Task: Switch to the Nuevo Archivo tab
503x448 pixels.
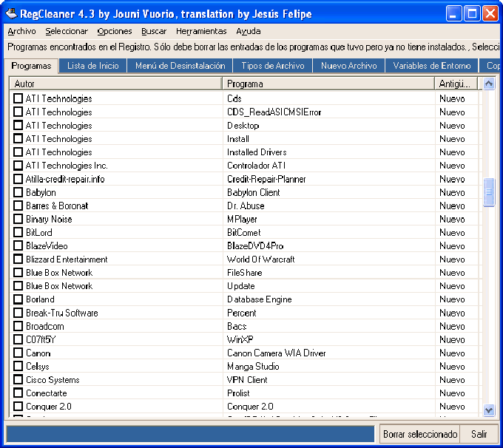Action: coord(348,66)
